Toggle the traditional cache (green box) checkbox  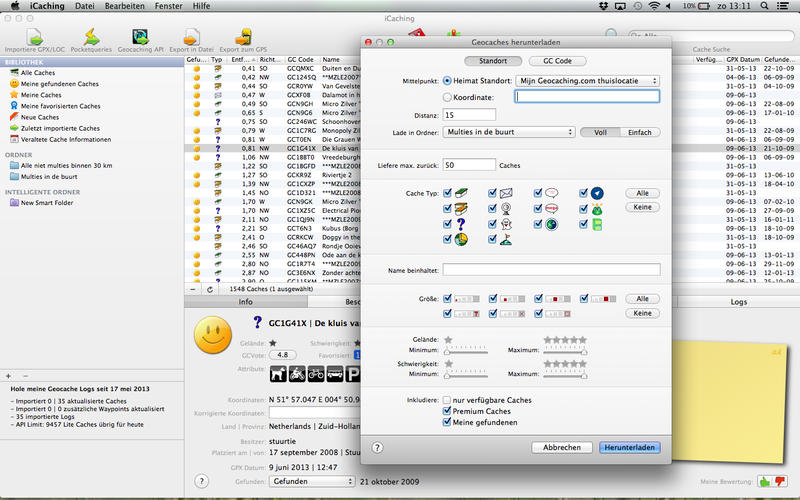447,193
